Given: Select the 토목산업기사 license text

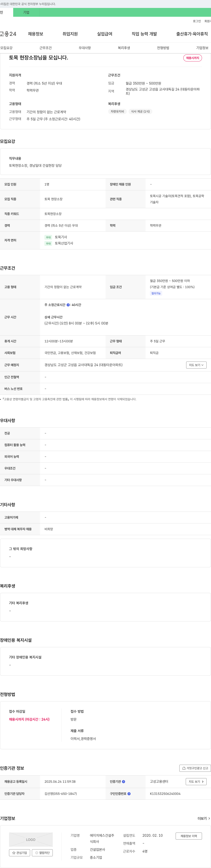Looking at the screenshot, I should [64, 243].
